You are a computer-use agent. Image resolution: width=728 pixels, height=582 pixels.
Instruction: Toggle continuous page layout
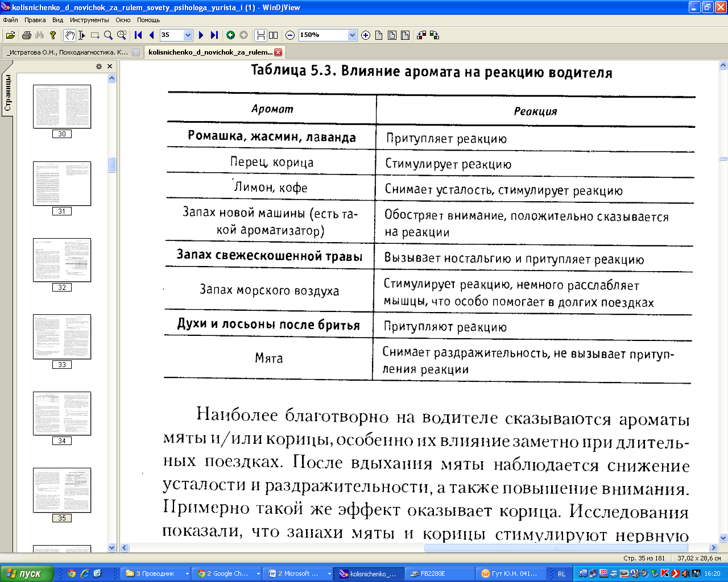pyautogui.click(x=260, y=35)
